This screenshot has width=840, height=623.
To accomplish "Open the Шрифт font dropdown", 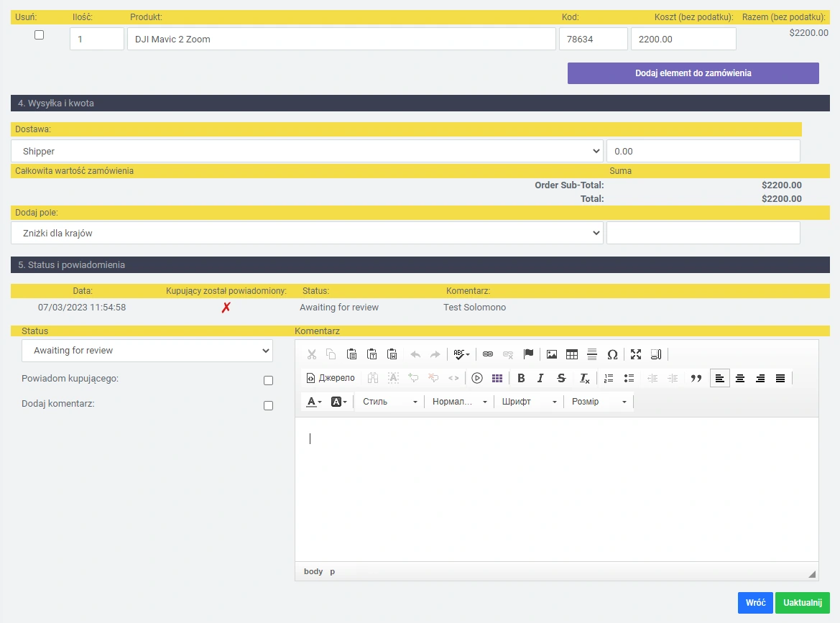I will 529,402.
